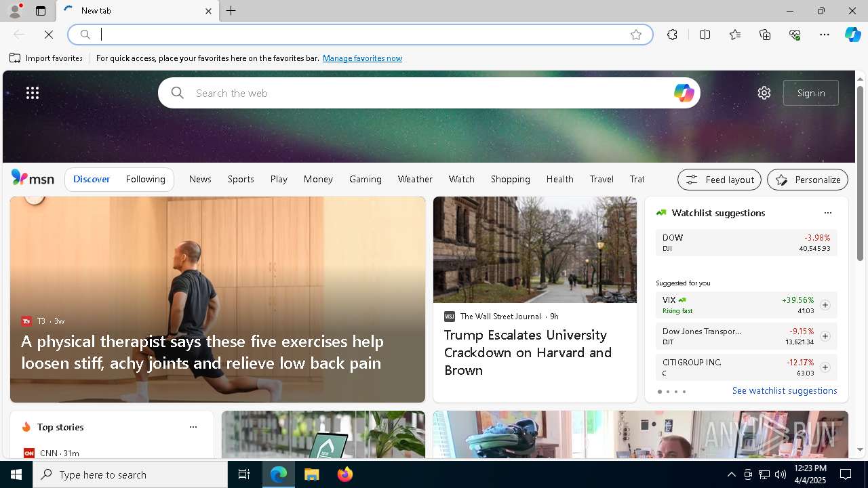Click scrollbar down arrow

click(860, 449)
